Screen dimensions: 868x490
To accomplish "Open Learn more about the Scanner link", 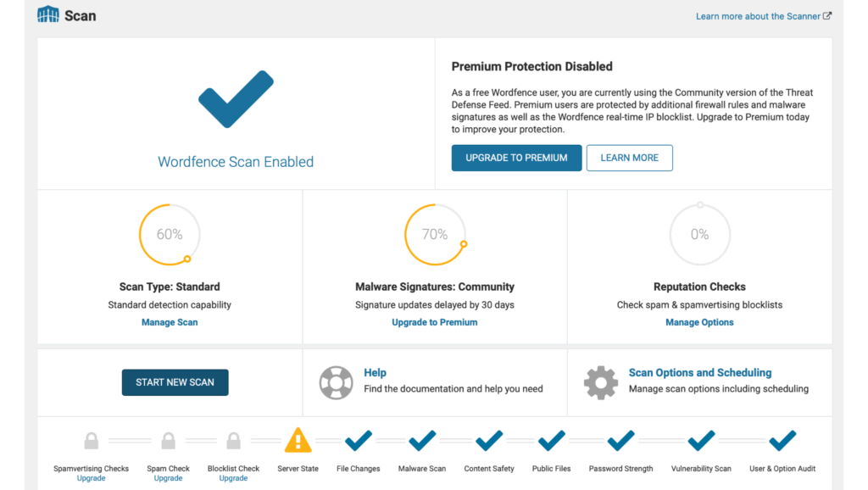I will [764, 16].
